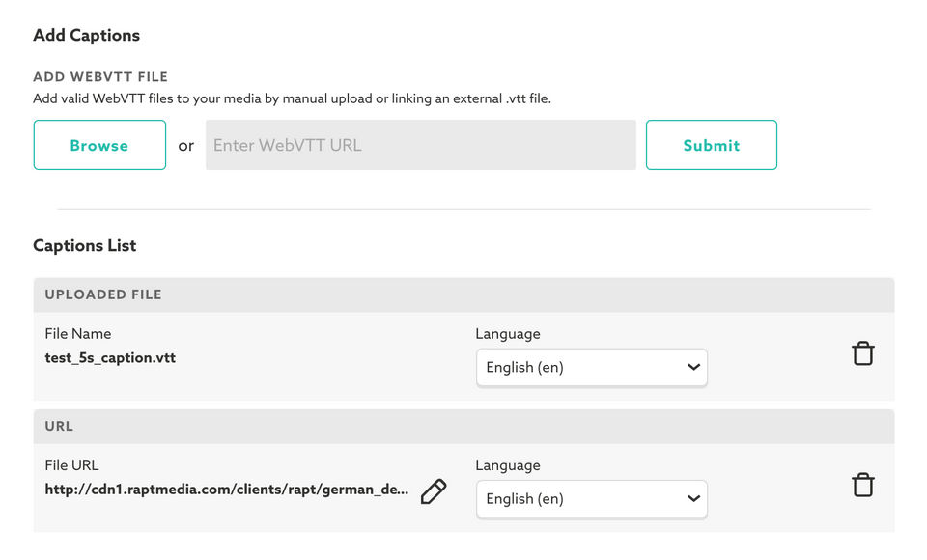Click the URL section header bar
Viewport: 927px width, 560px height.
pos(463,426)
